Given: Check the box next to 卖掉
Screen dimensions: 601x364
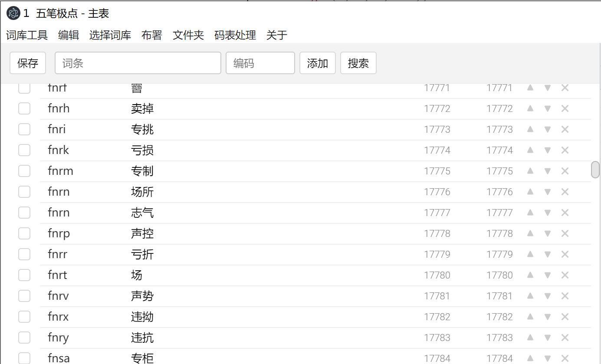Looking at the screenshot, I should coord(24,108).
